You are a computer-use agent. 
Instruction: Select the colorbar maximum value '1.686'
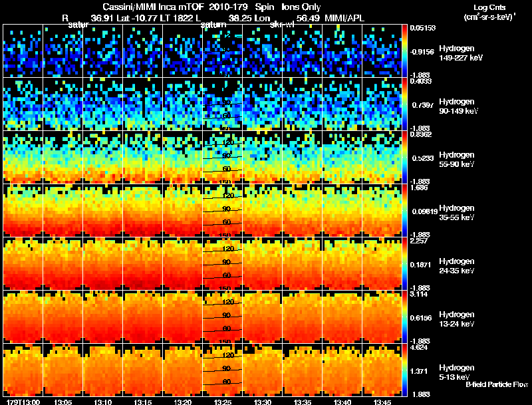419,188
